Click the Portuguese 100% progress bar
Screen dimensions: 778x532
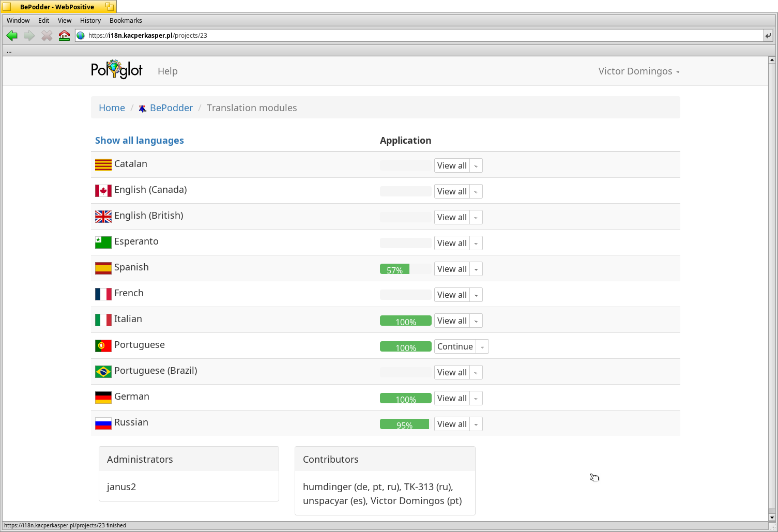406,346
